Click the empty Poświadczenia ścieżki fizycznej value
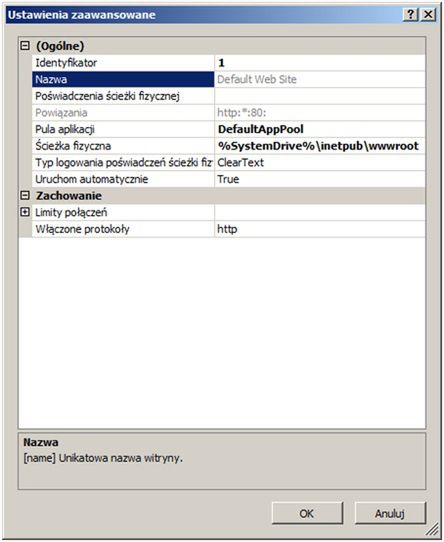This screenshot has width=444, height=542. (320, 96)
